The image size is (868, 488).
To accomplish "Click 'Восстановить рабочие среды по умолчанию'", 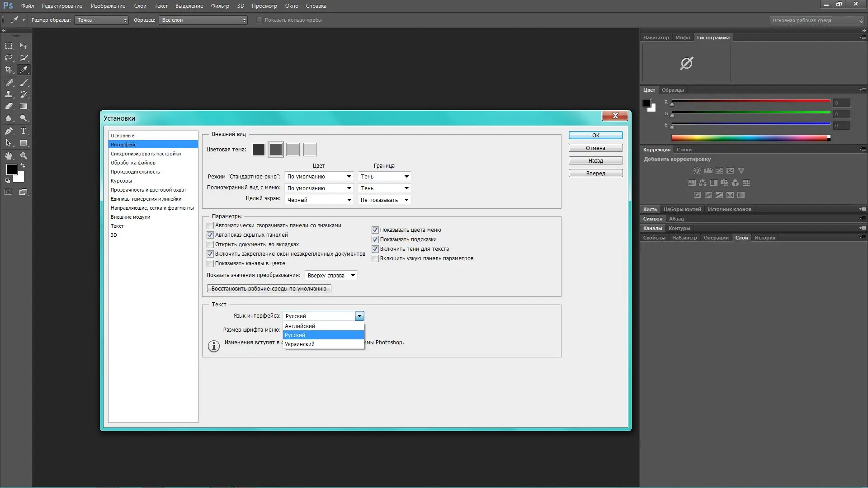I will pos(269,288).
